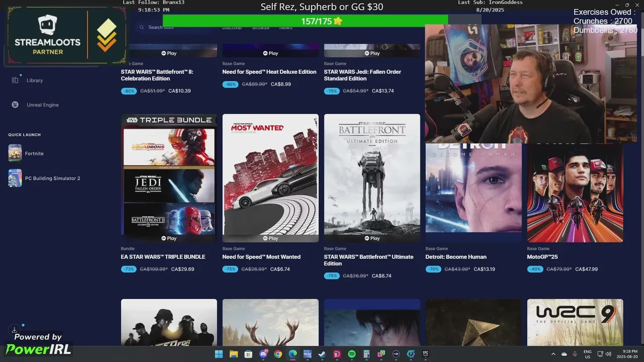Click the Bundle type label above Triple Bundle
This screenshot has height=362, width=644.
coord(128,249)
